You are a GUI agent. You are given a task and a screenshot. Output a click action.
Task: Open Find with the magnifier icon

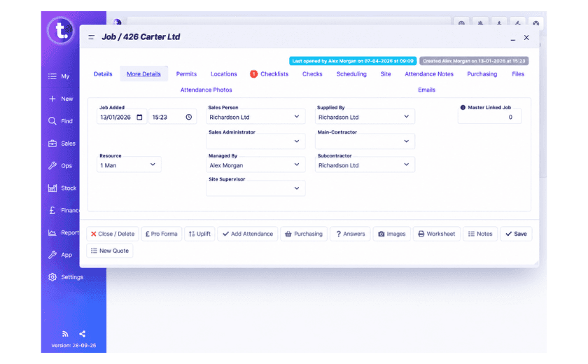(52, 121)
